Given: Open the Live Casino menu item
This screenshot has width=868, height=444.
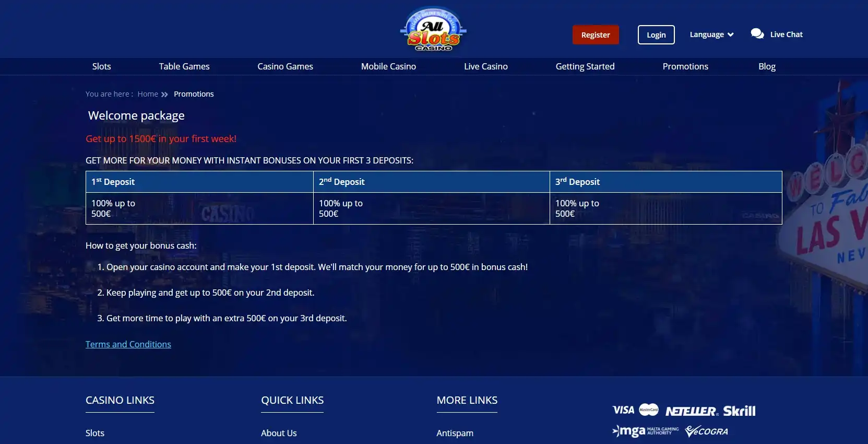Looking at the screenshot, I should (x=485, y=66).
